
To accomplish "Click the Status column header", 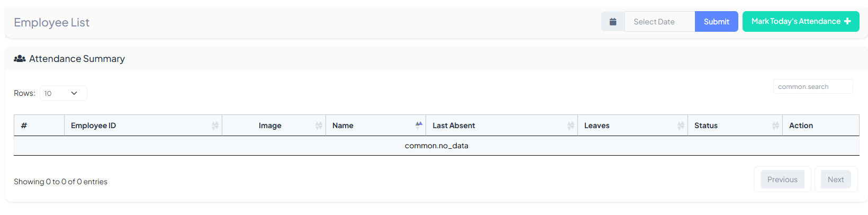I will pos(706,126).
